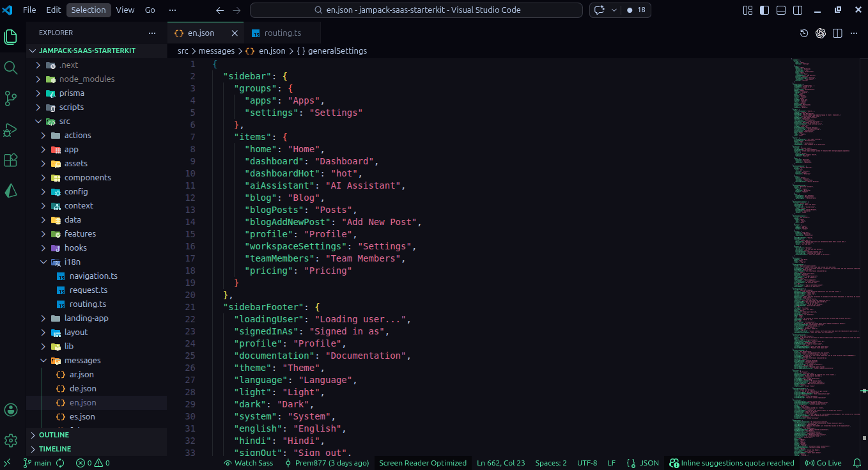
Task: Expand the prisma folder
Action: pyautogui.click(x=97, y=93)
